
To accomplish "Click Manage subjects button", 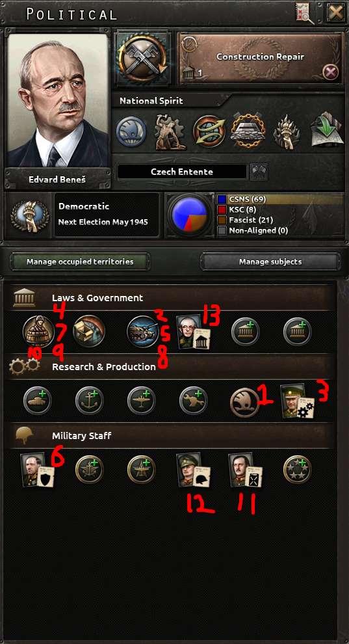I will tap(270, 262).
